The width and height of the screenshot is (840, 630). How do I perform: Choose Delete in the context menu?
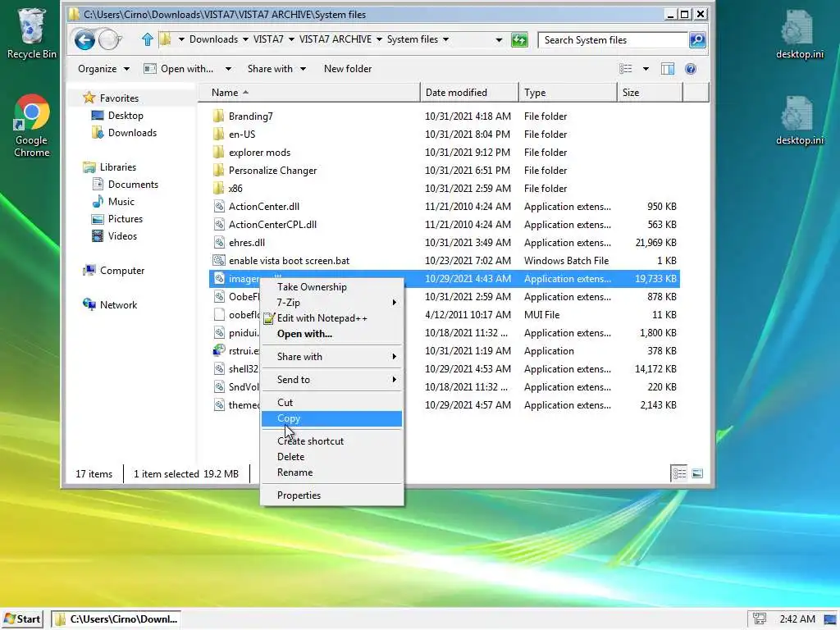tap(332, 457)
